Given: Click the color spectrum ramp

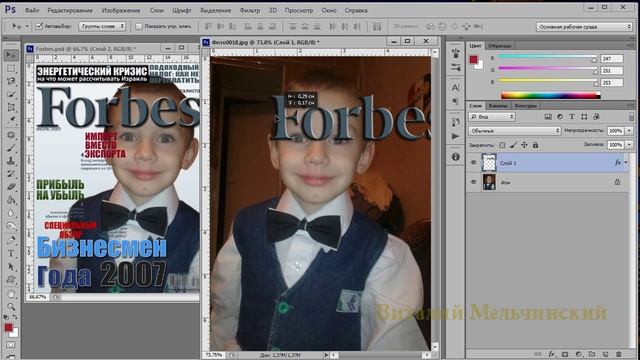Looking at the screenshot, I should click(550, 96).
